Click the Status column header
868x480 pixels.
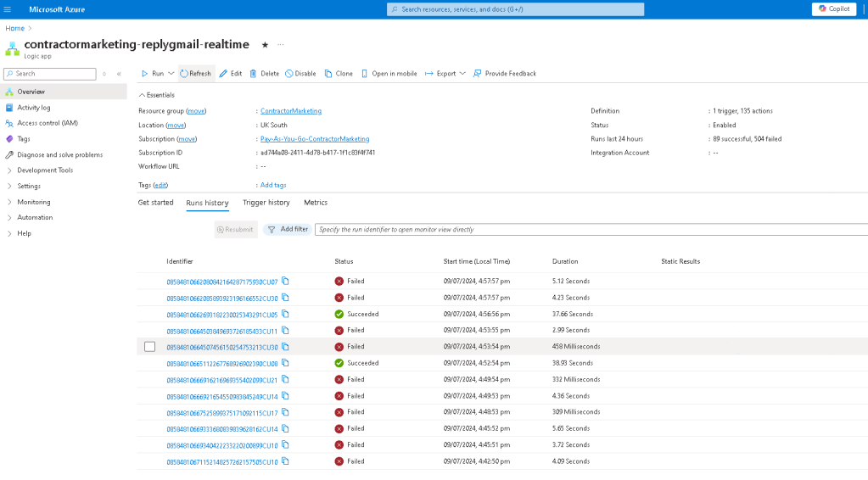344,261
